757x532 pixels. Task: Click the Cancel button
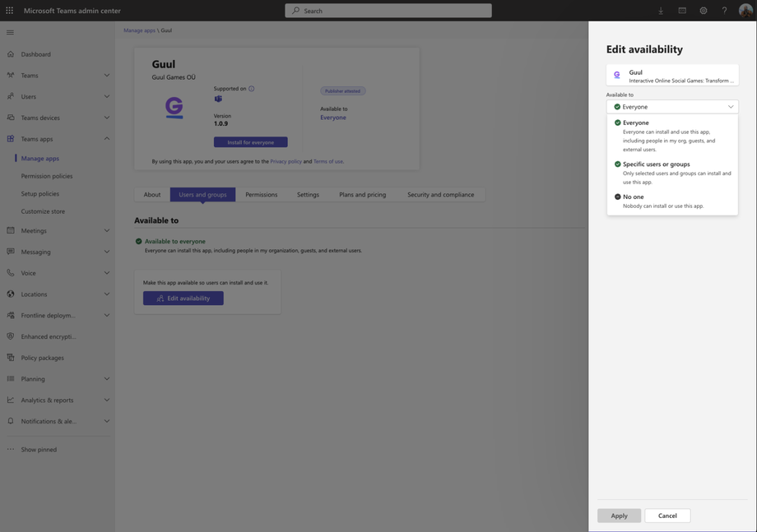tap(667, 516)
